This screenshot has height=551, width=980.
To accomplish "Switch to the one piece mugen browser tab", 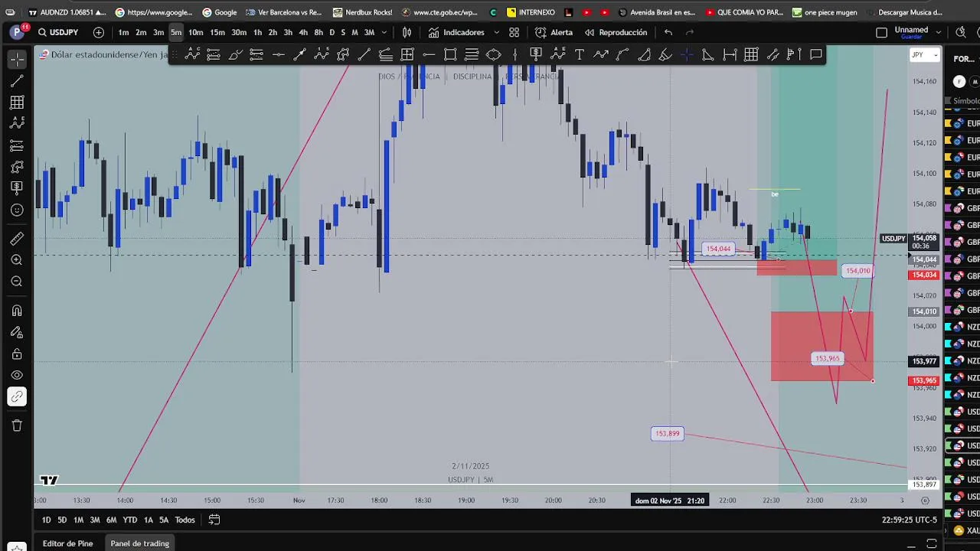I will [825, 12].
